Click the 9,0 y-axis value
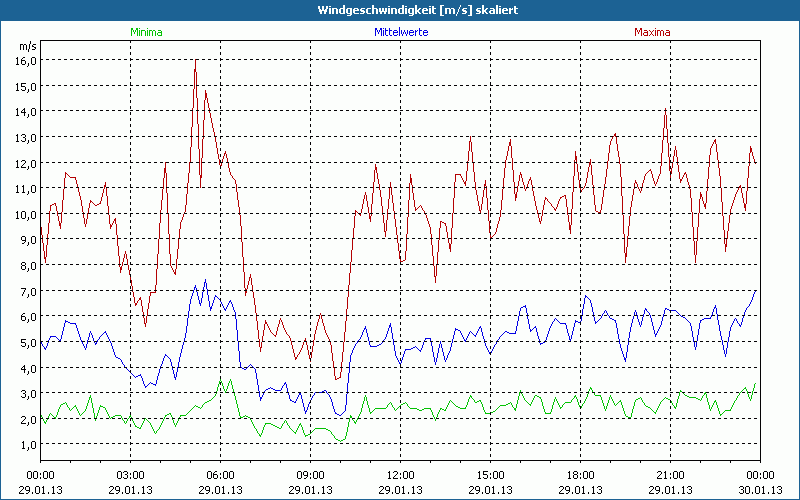This screenshot has height=500, width=800. coord(29,240)
